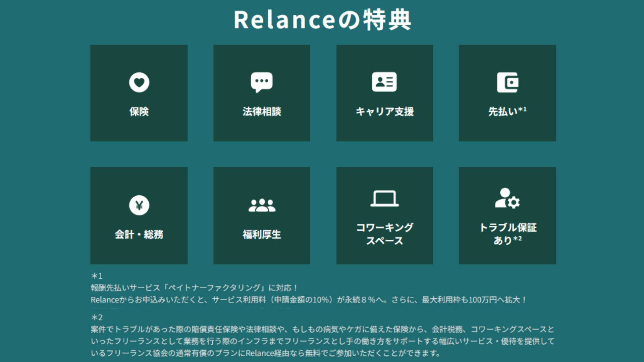Click the speech bubble legal consultation icon

pyautogui.click(x=262, y=82)
